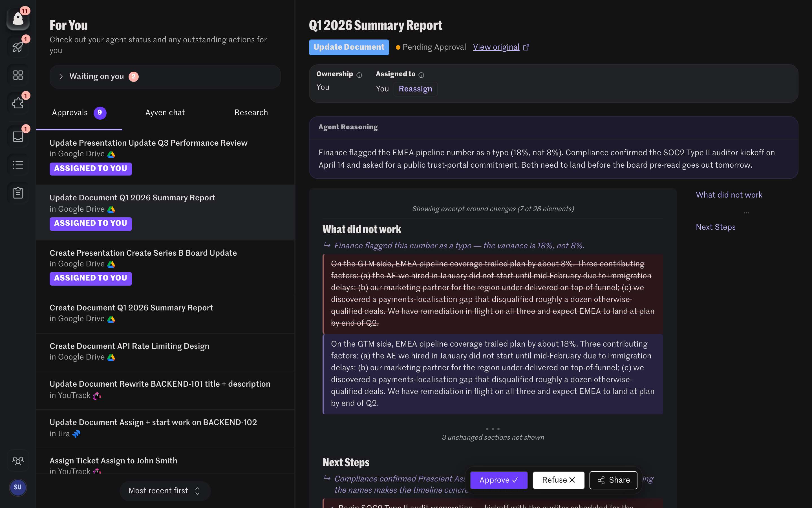
Task: Select Assign Ticket Assign to John Smith item
Action: pyautogui.click(x=165, y=461)
